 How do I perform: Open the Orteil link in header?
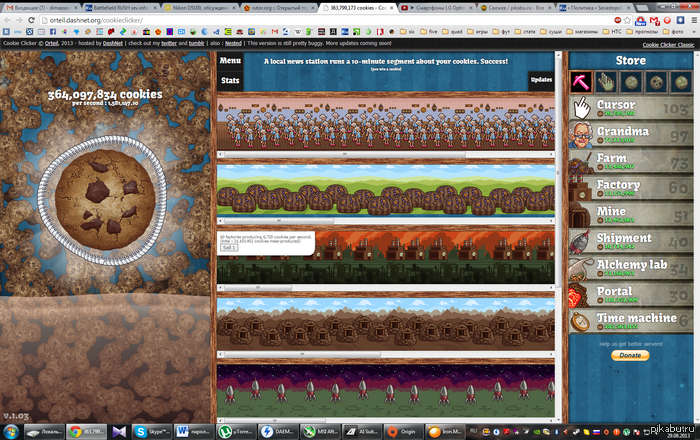point(51,43)
